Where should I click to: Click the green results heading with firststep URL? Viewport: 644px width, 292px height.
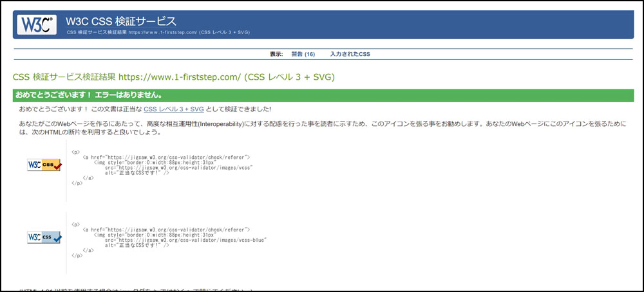174,77
